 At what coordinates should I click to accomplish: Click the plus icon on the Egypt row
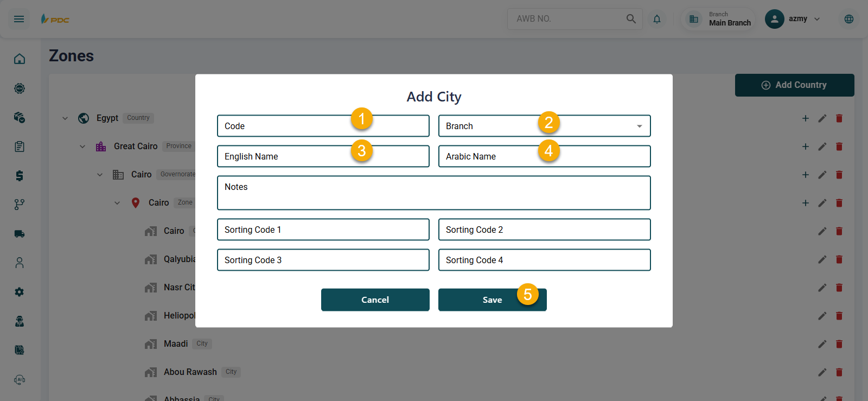click(x=805, y=118)
